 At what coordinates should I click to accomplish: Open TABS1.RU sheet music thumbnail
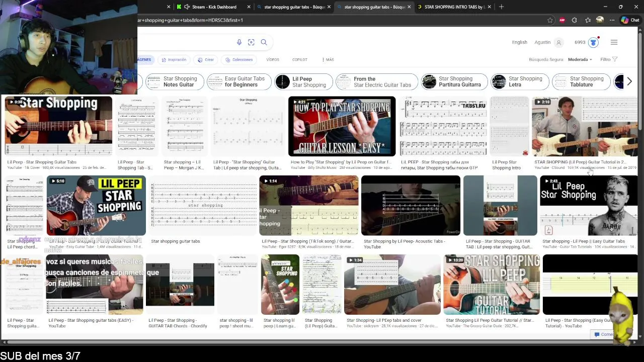click(444, 126)
